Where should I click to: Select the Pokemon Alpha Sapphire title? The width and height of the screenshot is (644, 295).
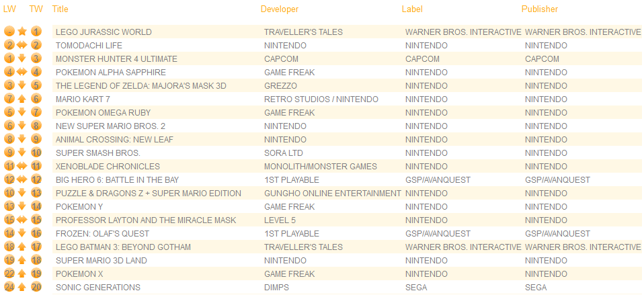(111, 72)
